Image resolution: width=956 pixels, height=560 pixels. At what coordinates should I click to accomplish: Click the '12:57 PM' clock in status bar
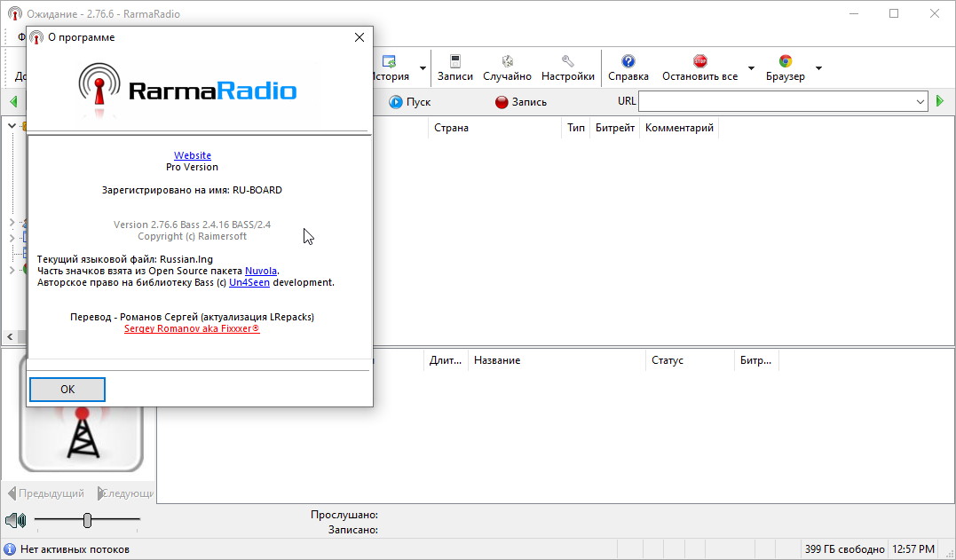(913, 549)
